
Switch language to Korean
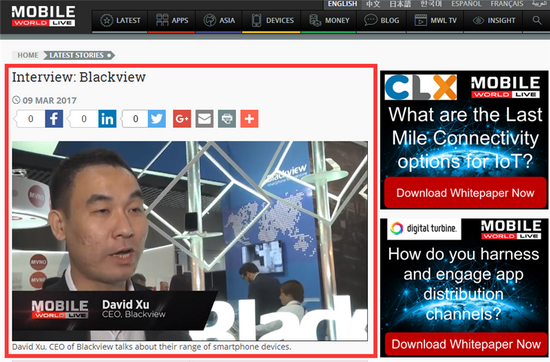point(431,4)
